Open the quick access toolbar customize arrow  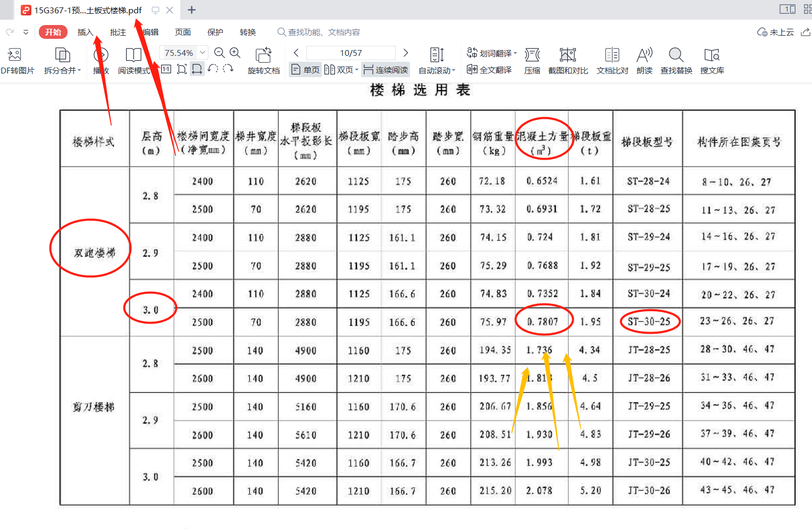tap(26, 32)
